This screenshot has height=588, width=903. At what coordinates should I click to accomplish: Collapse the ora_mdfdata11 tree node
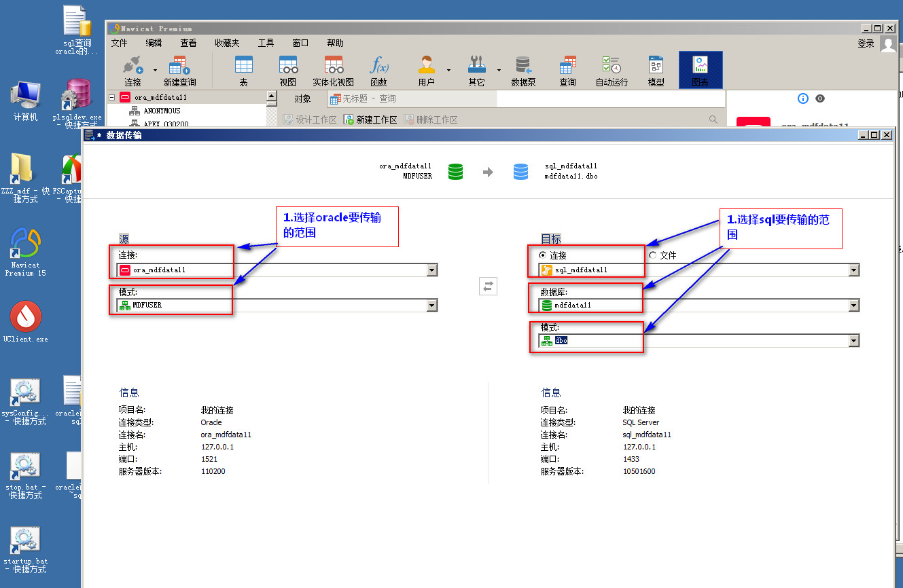click(111, 97)
